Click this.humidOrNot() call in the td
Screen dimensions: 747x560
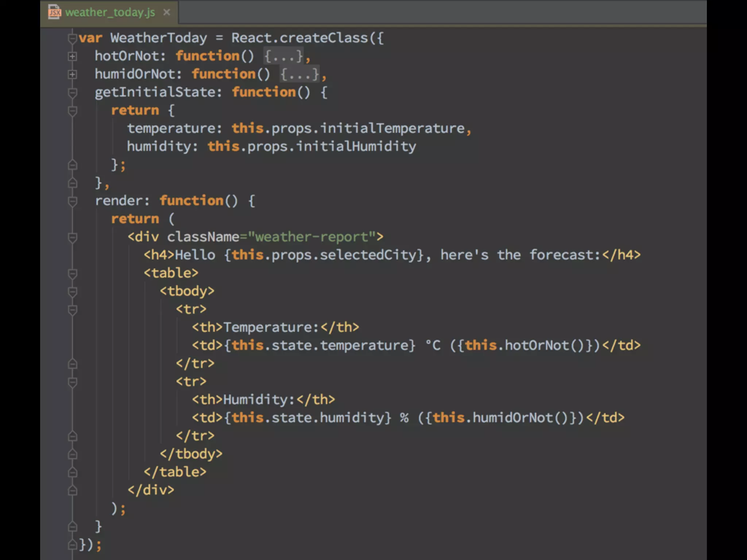tap(501, 418)
